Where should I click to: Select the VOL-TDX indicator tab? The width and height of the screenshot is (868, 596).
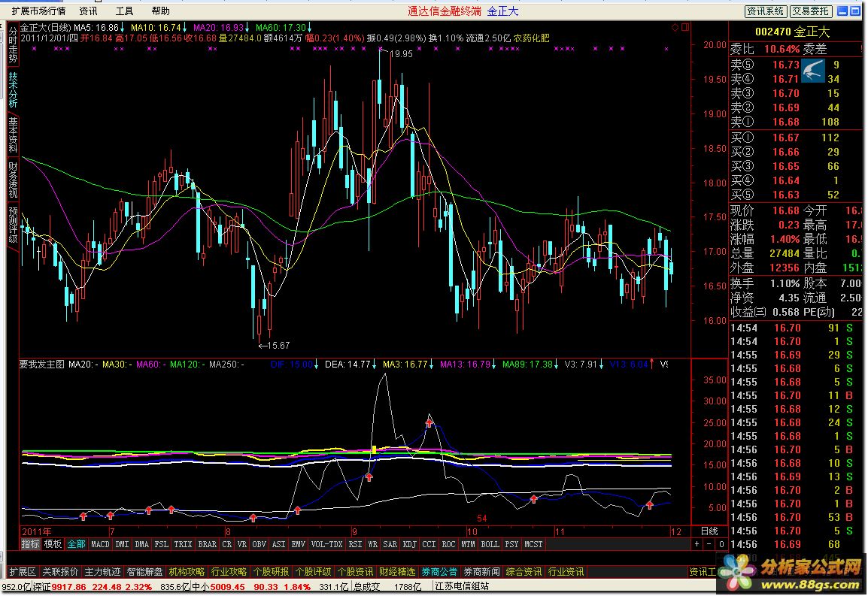(x=326, y=545)
